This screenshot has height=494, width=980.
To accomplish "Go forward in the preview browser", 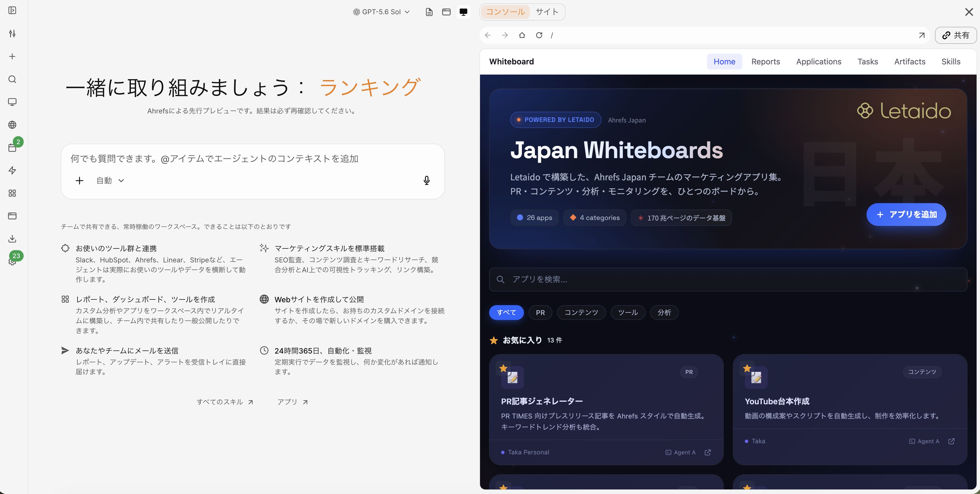I will pyautogui.click(x=505, y=35).
